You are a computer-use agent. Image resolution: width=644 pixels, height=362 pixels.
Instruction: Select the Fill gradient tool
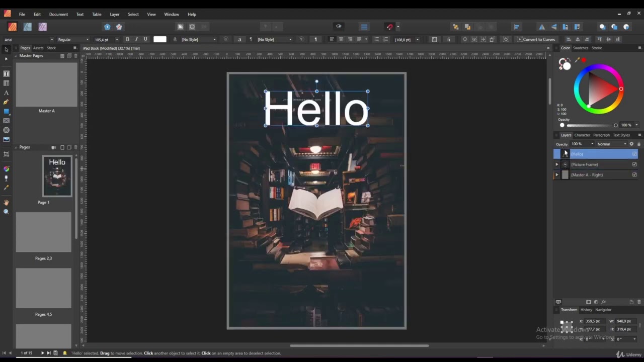pyautogui.click(x=6, y=168)
